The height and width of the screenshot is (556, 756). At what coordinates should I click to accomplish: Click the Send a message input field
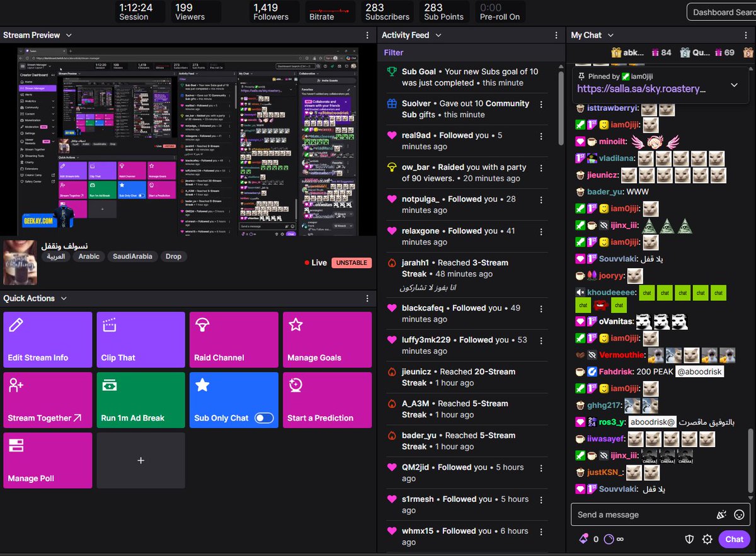(x=643, y=514)
